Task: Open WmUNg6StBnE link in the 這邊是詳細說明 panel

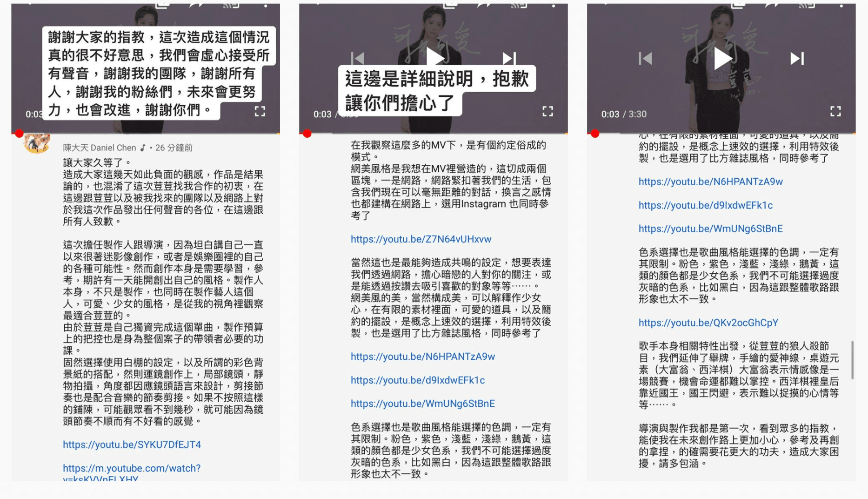Action: [x=423, y=404]
